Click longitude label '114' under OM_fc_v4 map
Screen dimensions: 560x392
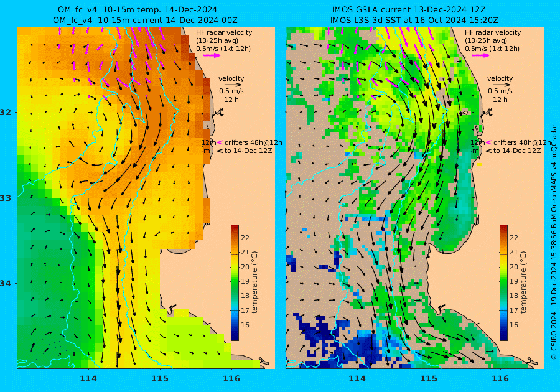tap(88, 379)
